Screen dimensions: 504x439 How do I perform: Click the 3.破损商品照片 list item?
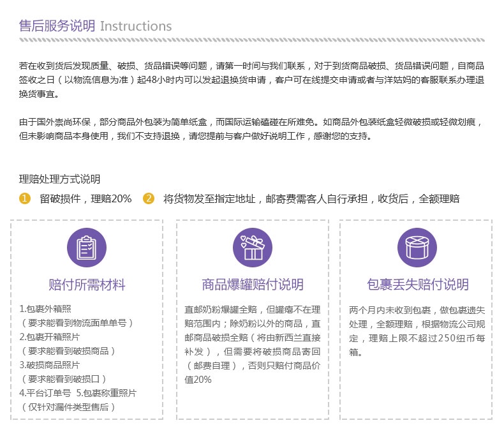click(x=49, y=365)
